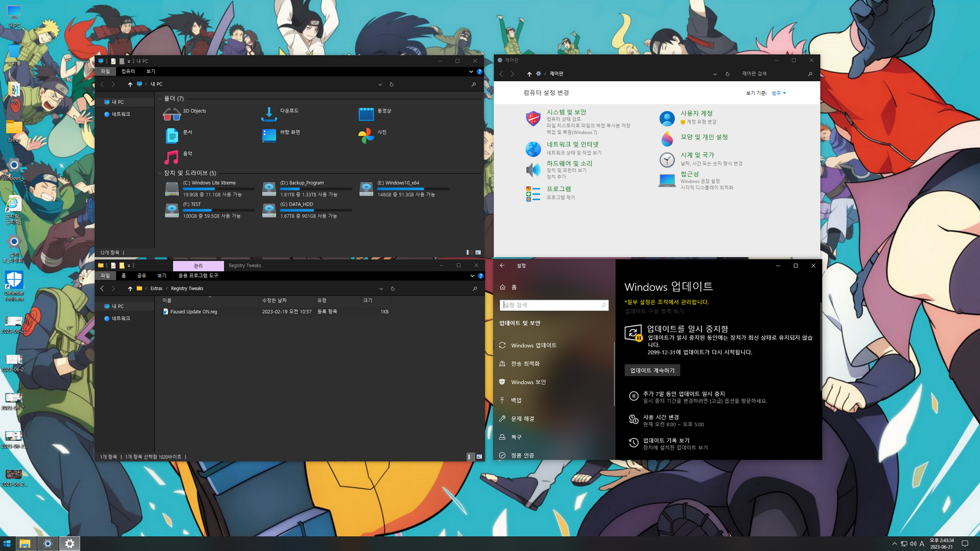Click 프로그램 제거 link in 제어판
This screenshot has height=551, width=980.
[561, 198]
